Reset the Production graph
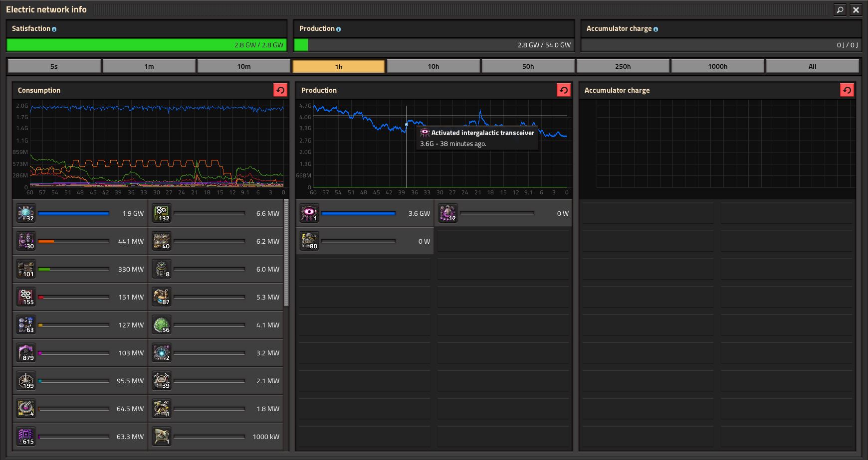The width and height of the screenshot is (868, 460). (x=564, y=90)
